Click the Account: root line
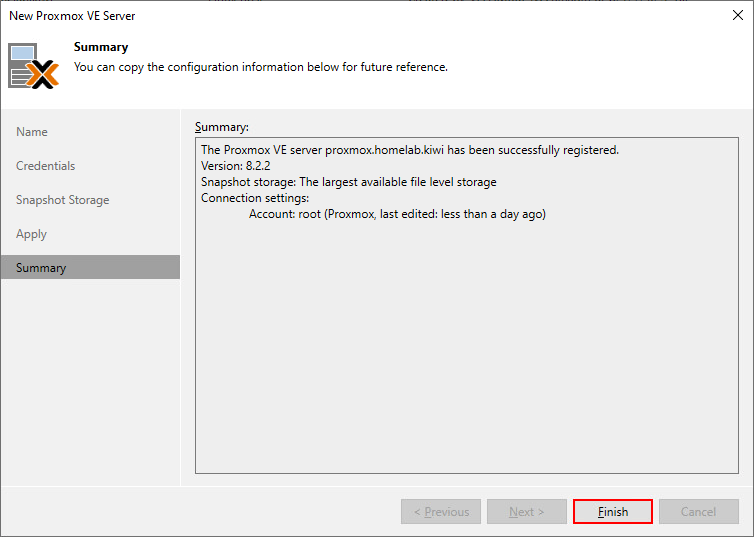The image size is (754, 537). click(x=397, y=214)
